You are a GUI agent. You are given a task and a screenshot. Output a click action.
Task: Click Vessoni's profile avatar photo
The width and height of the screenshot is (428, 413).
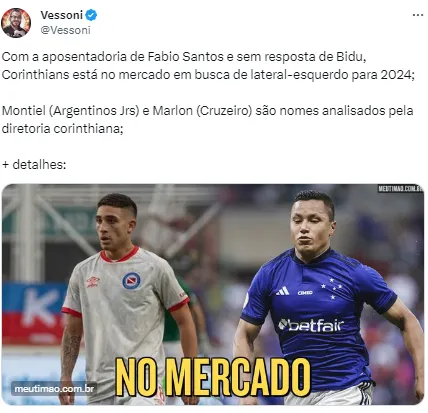16,23
